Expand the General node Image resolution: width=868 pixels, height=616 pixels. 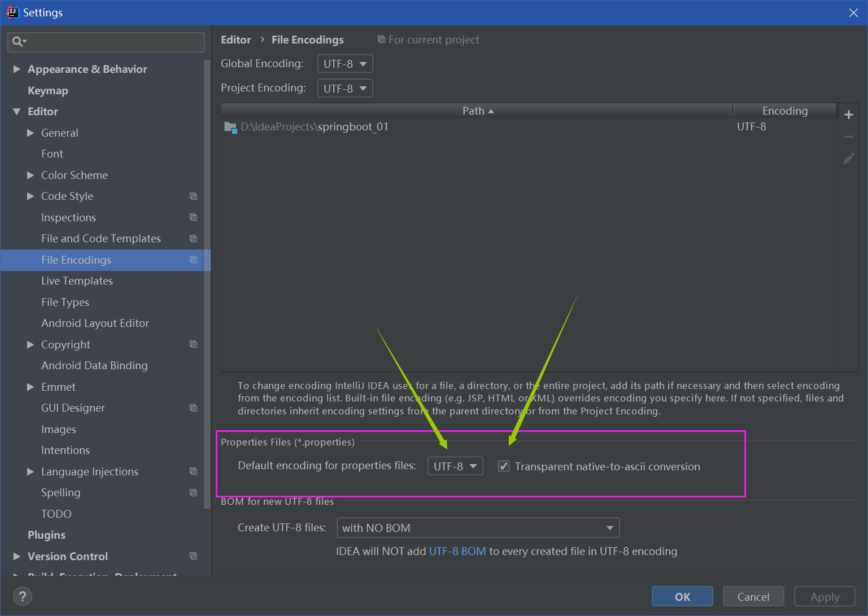30,133
